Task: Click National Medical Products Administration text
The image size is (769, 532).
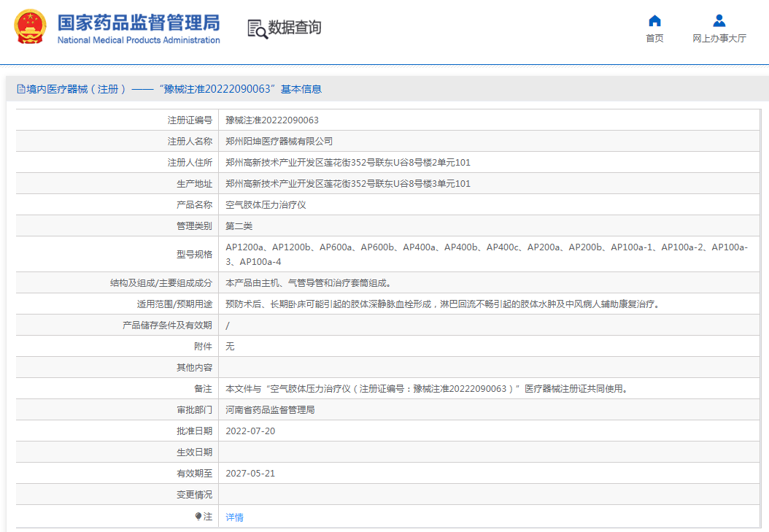Action: 139,40
